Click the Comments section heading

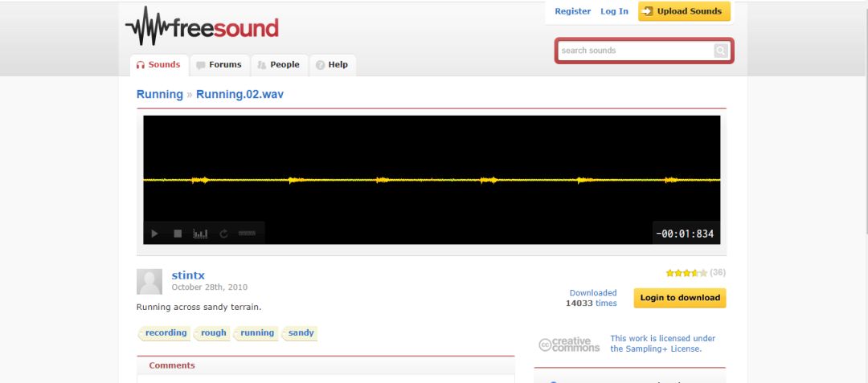[x=172, y=366]
